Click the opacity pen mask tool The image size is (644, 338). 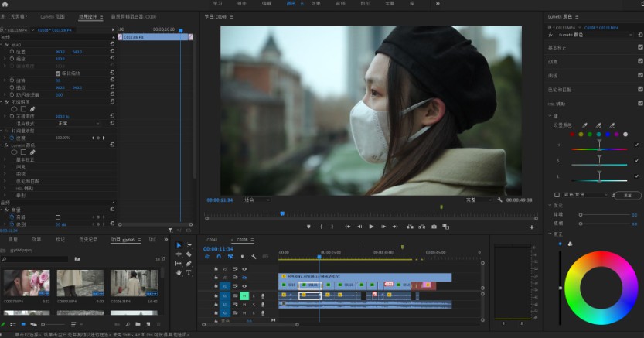(32, 109)
